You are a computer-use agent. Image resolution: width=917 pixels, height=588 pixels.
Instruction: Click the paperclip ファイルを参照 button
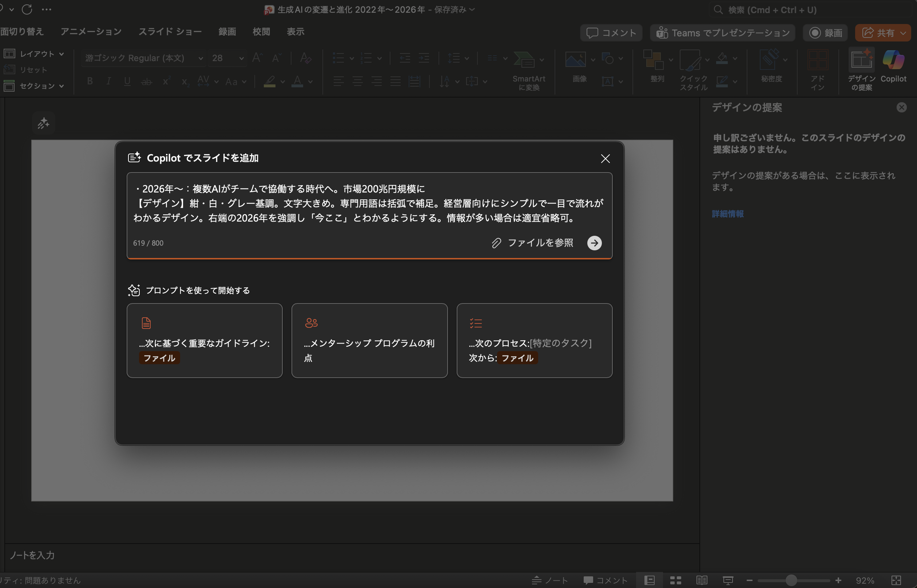pyautogui.click(x=533, y=243)
